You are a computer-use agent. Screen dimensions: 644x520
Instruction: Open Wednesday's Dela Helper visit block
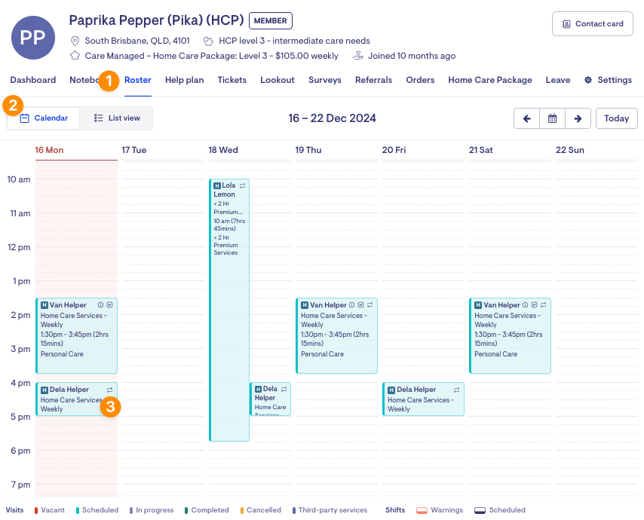(x=270, y=399)
